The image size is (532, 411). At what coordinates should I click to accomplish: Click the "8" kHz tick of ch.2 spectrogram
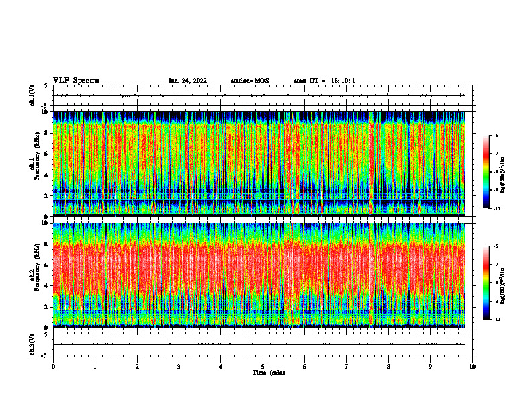coord(46,244)
